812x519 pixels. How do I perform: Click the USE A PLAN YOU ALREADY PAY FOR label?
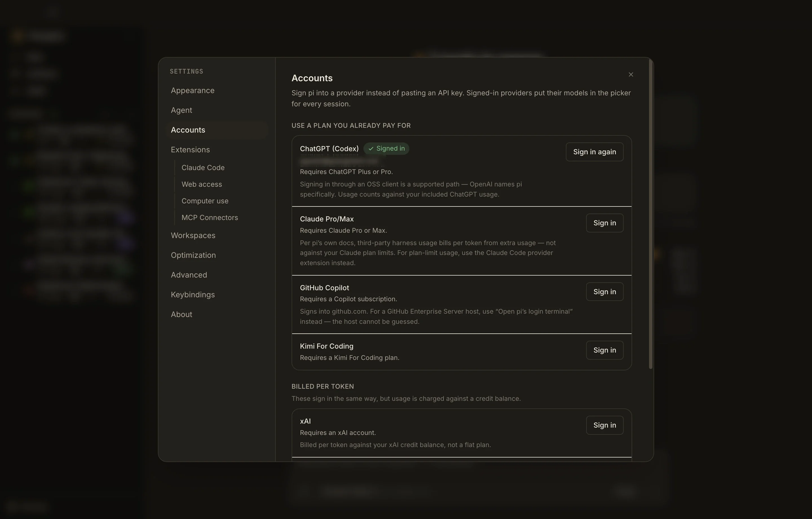351,126
